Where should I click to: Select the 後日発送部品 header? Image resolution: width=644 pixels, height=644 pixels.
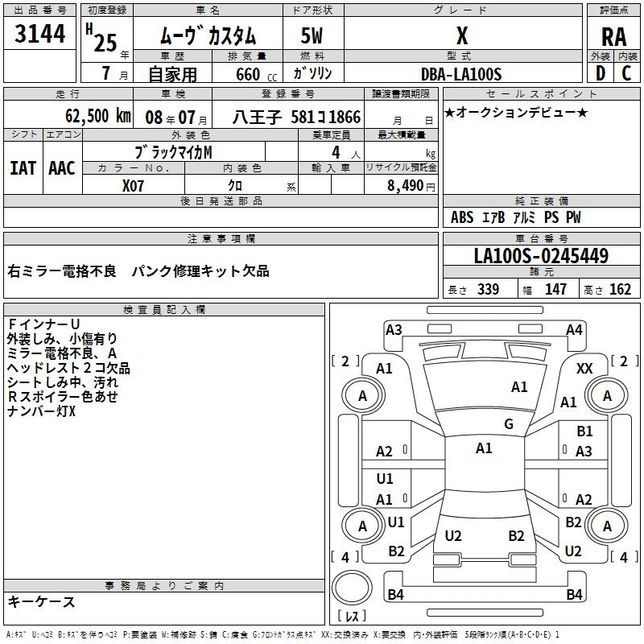(221, 200)
